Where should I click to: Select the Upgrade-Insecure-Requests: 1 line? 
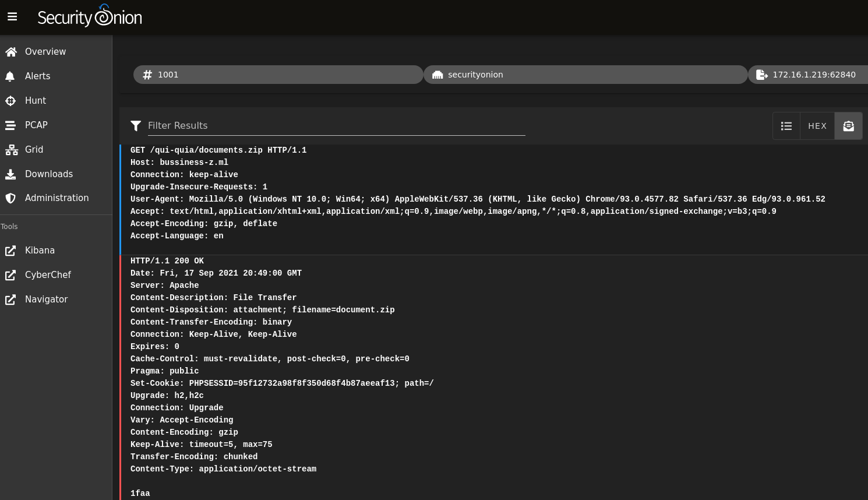199,187
